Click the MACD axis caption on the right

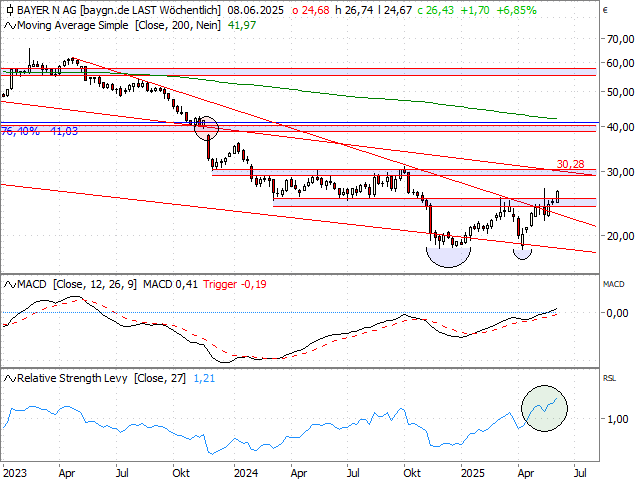(x=613, y=284)
